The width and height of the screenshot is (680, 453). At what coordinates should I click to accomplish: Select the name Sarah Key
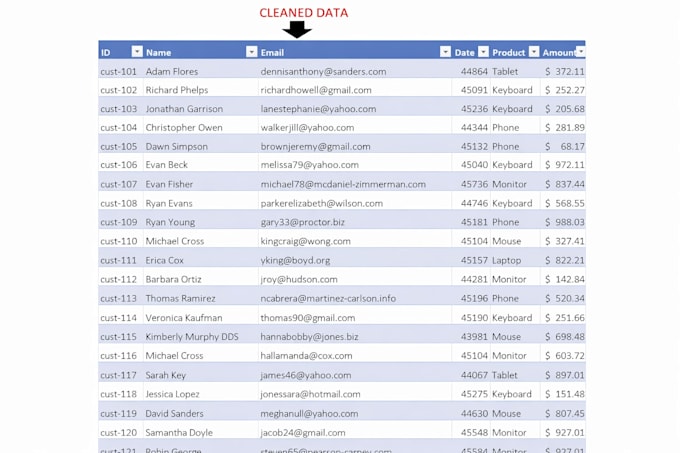(166, 375)
